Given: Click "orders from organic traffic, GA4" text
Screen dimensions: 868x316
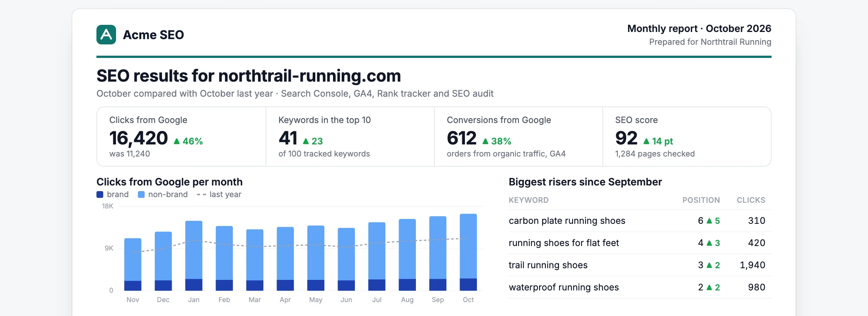Looking at the screenshot, I should (506, 154).
